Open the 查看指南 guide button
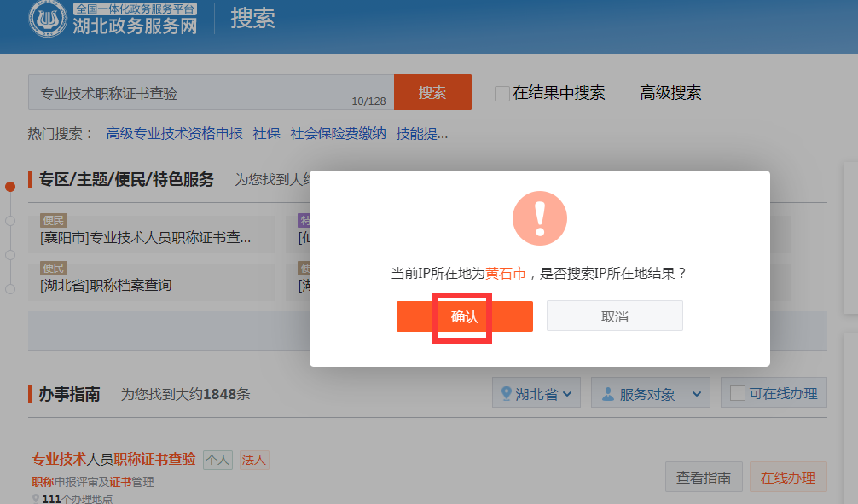The image size is (858, 504). [x=703, y=478]
